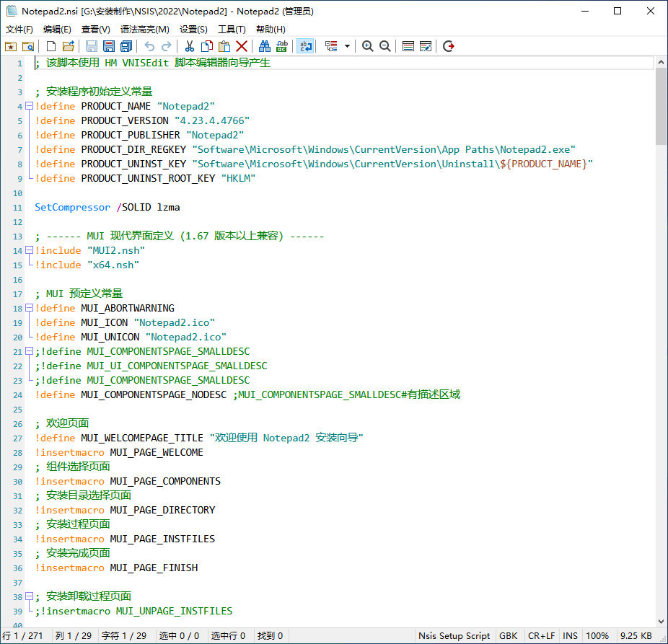Viewport: 668px width, 644px height.
Task: Collapse the fold box at line 38
Action: pos(27,596)
